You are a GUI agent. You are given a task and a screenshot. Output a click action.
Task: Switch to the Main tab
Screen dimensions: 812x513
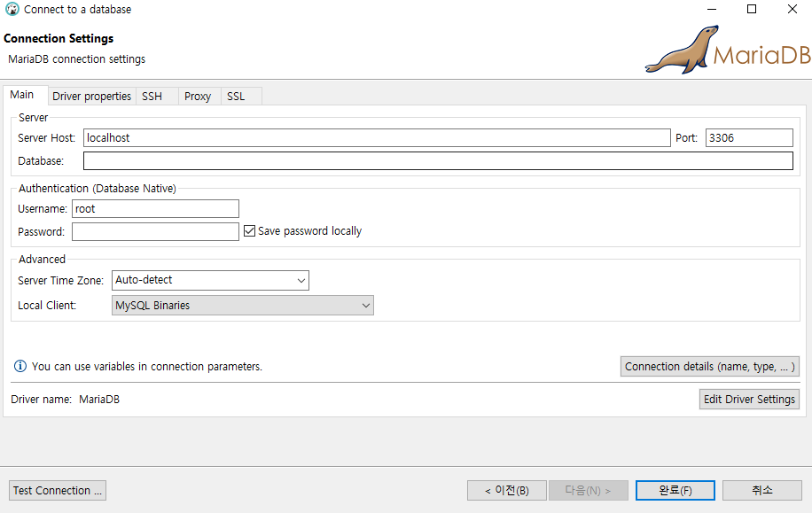tap(22, 95)
